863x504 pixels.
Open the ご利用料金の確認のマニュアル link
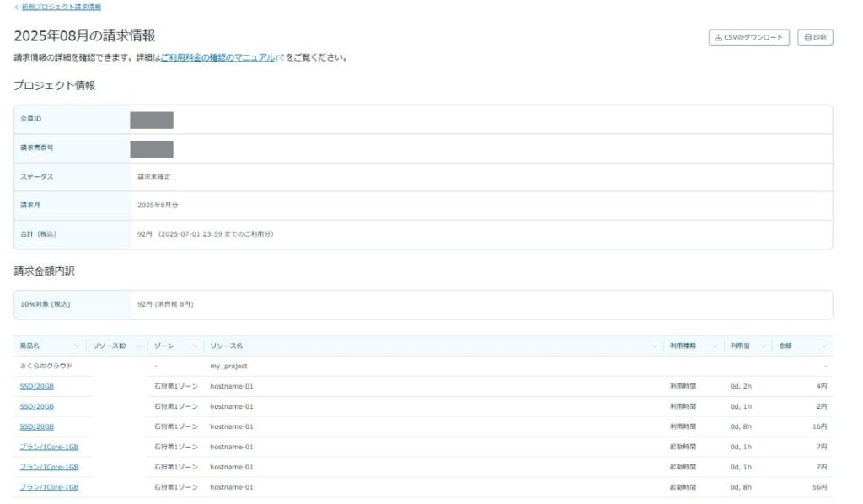[x=217, y=58]
